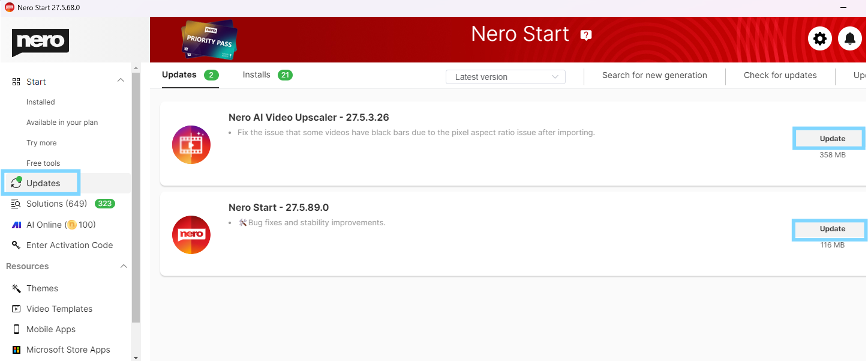This screenshot has height=361, width=868.
Task: Click the Mobile Apps phone icon
Action: click(16, 329)
